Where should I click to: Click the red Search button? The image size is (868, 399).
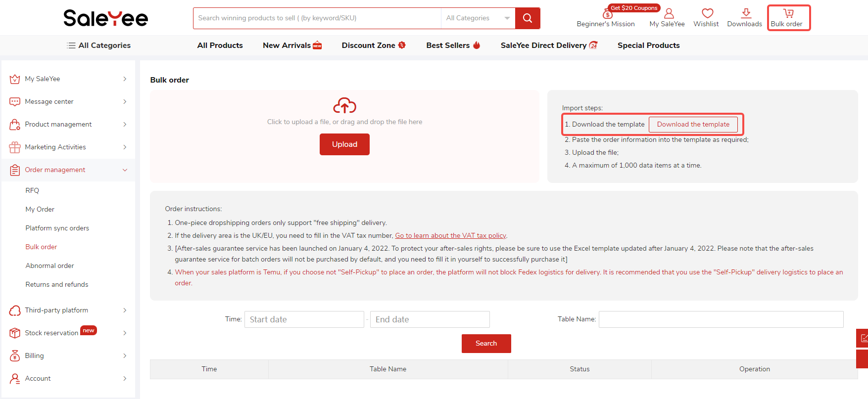(x=486, y=344)
